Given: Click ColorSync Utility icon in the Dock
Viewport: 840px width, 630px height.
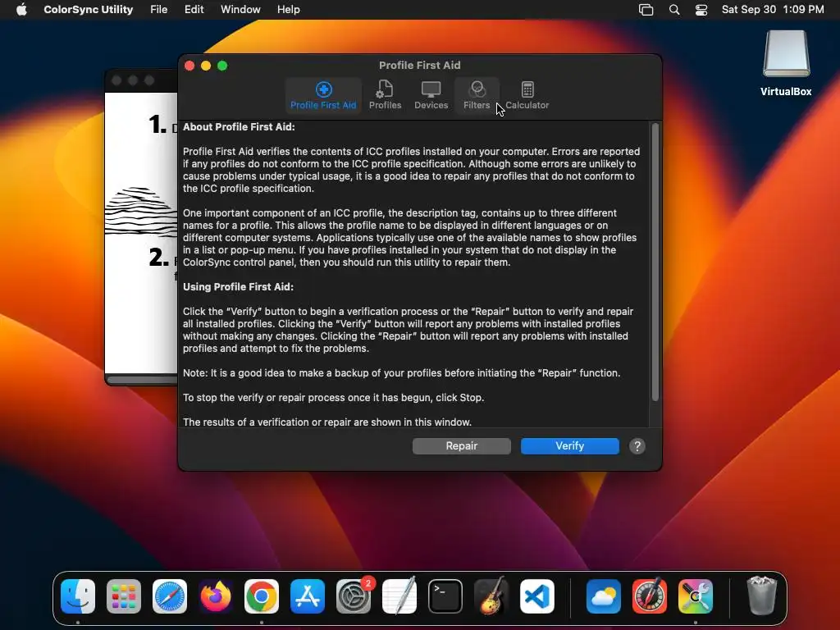Looking at the screenshot, I should click(696, 596).
